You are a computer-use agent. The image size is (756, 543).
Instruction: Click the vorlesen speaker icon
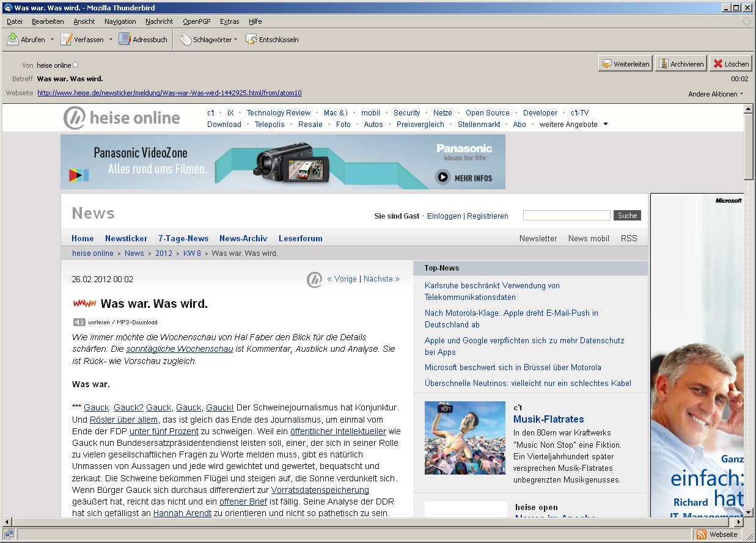tap(79, 322)
